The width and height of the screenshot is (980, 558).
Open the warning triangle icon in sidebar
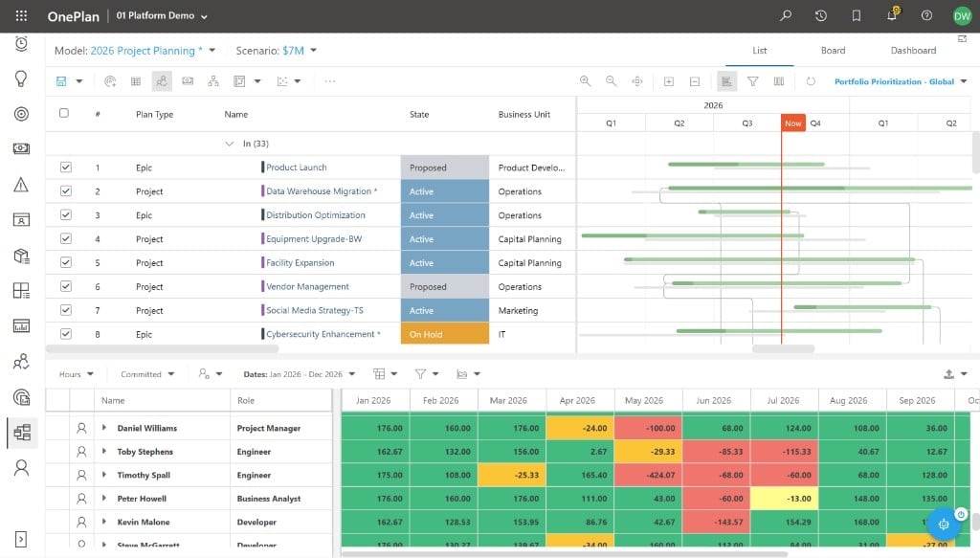pos(21,185)
